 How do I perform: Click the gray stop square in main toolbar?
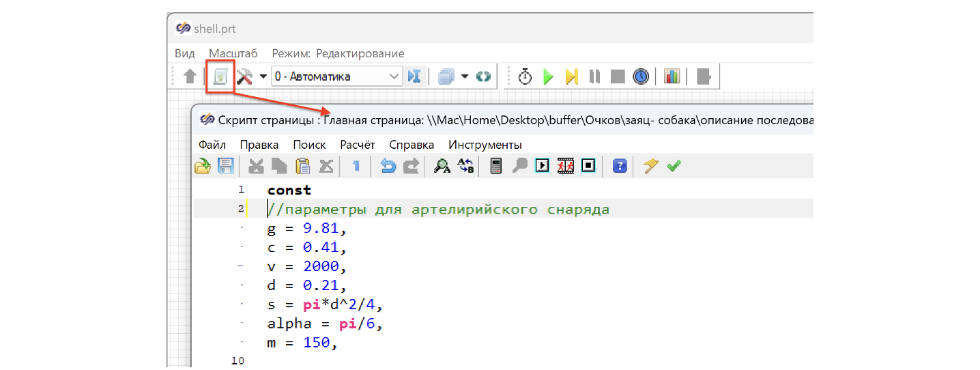coord(618,76)
